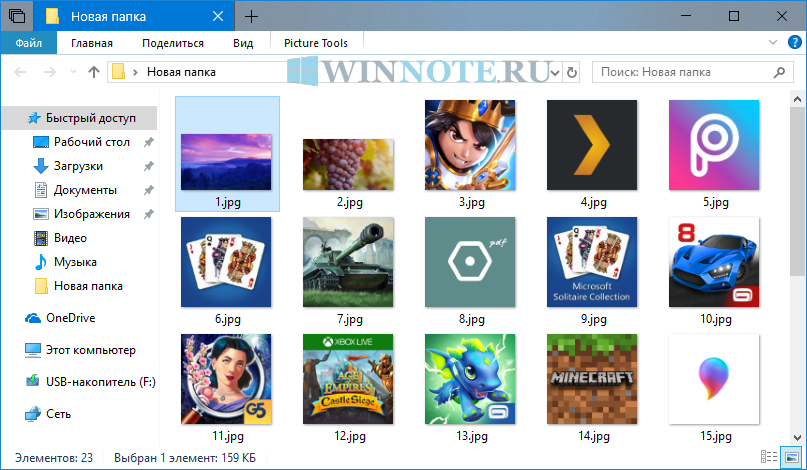The image size is (807, 470).
Task: Open the Вид ribbon tab
Action: point(243,43)
